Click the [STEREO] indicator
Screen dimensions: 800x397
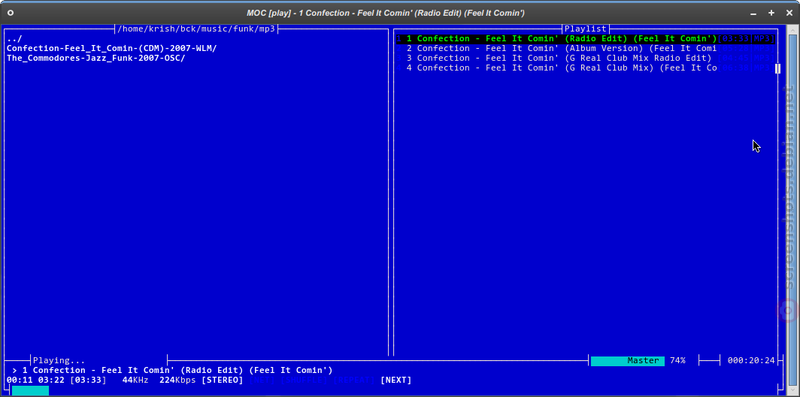(222, 380)
